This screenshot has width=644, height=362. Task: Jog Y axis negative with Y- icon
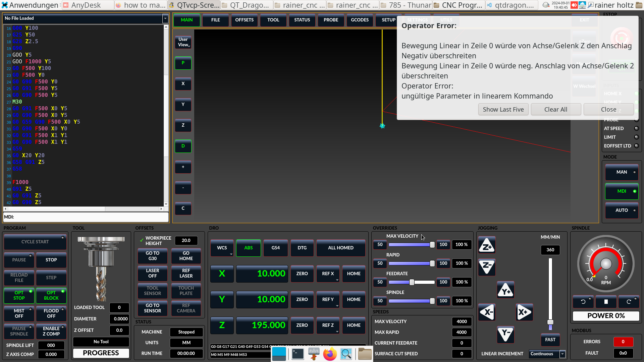[505, 334]
